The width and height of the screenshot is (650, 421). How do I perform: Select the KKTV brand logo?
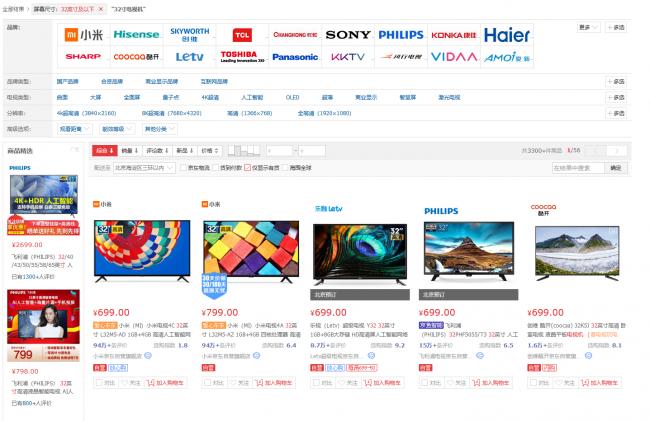(x=348, y=57)
